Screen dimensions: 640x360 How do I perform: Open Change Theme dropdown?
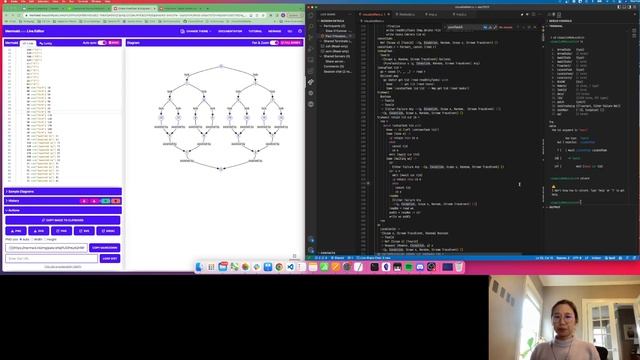click(196, 31)
